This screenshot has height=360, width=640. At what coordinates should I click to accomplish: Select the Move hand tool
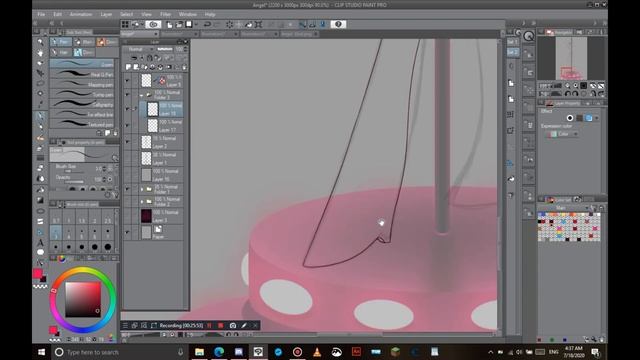pyautogui.click(x=40, y=53)
